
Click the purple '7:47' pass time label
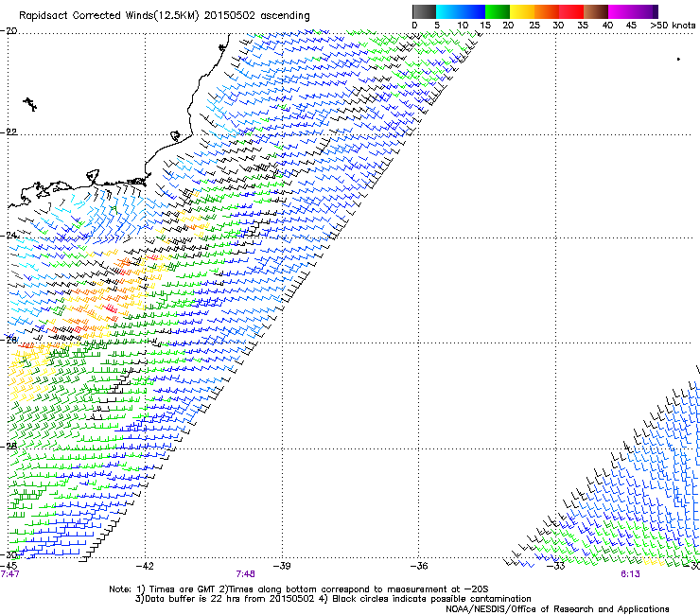tap(9, 574)
